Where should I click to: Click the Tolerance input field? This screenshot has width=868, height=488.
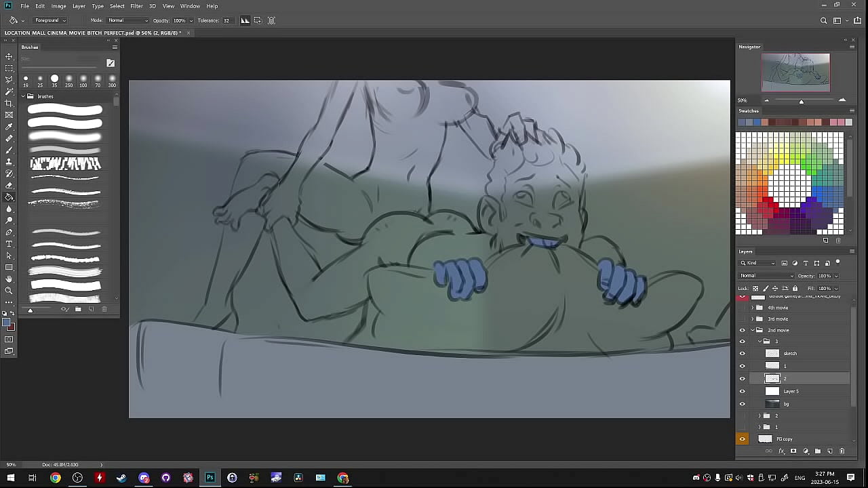coord(227,20)
